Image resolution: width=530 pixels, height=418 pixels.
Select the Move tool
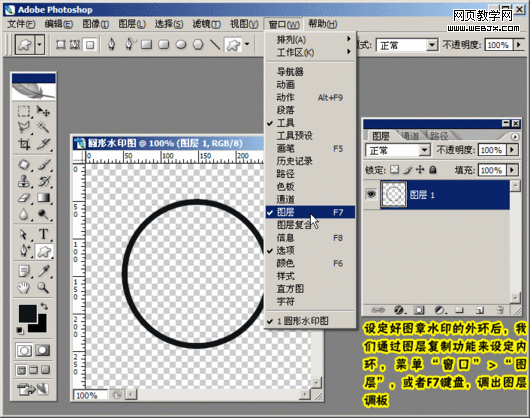[43, 111]
